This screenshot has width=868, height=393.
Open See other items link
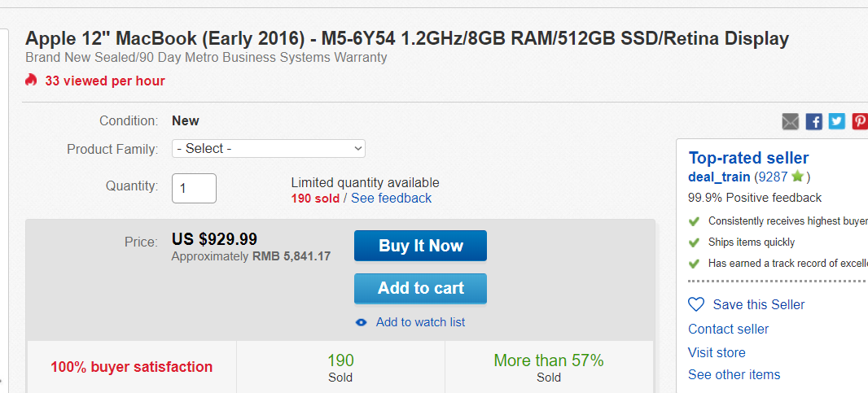click(734, 375)
